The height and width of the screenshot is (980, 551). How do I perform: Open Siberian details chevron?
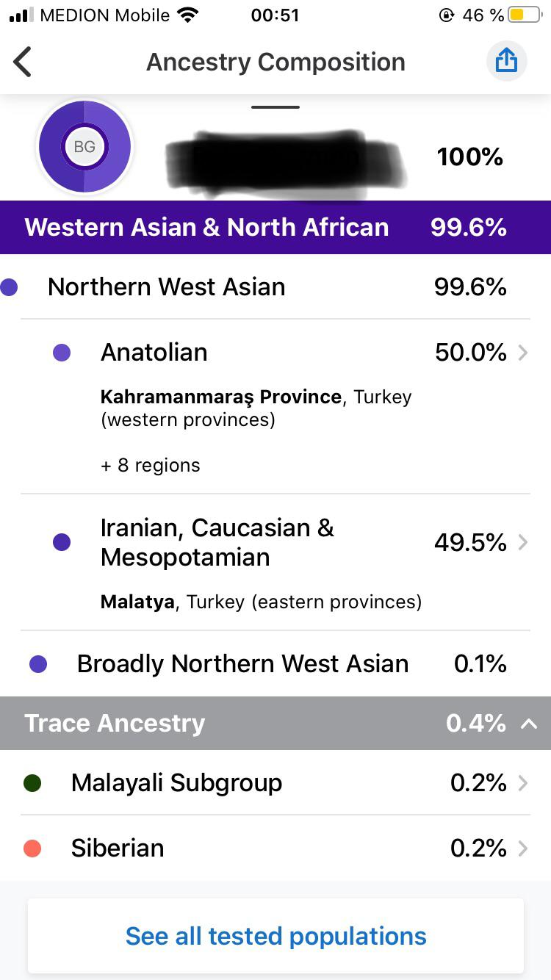click(522, 849)
